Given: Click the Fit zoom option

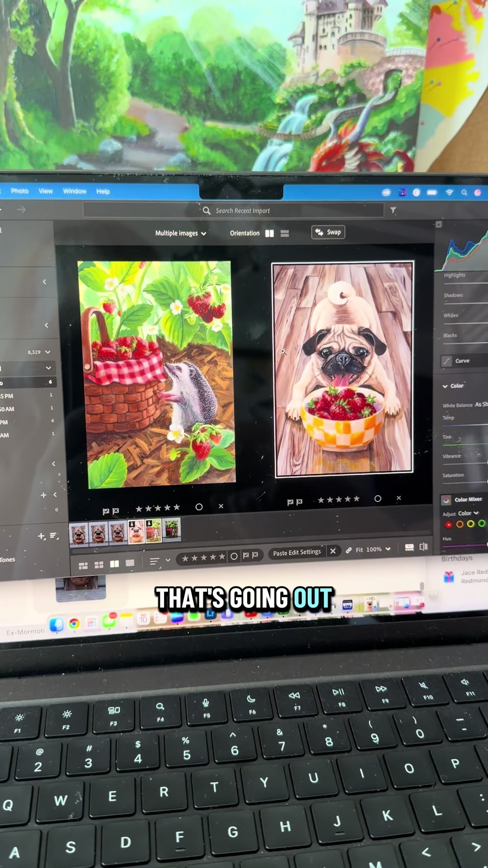Looking at the screenshot, I should (x=359, y=550).
